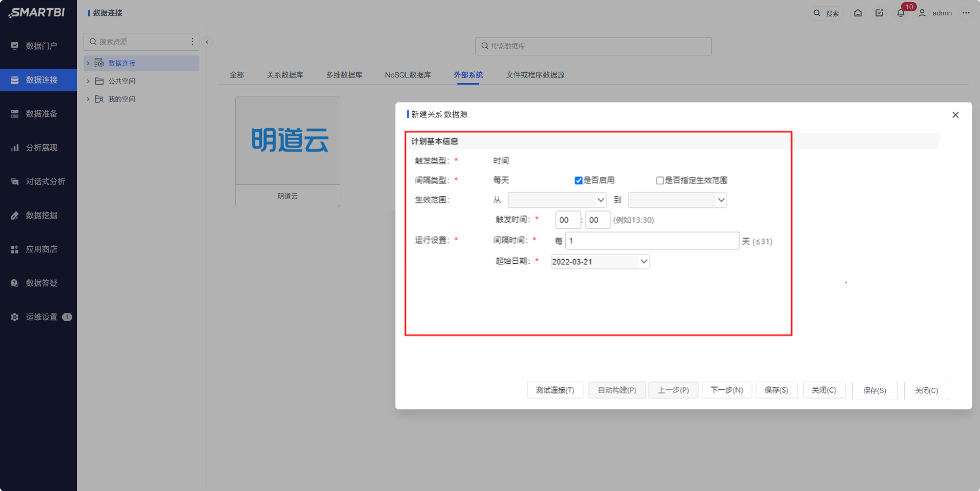The width and height of the screenshot is (980, 491).
Task: Select the 外部系统 tab
Action: tap(468, 75)
